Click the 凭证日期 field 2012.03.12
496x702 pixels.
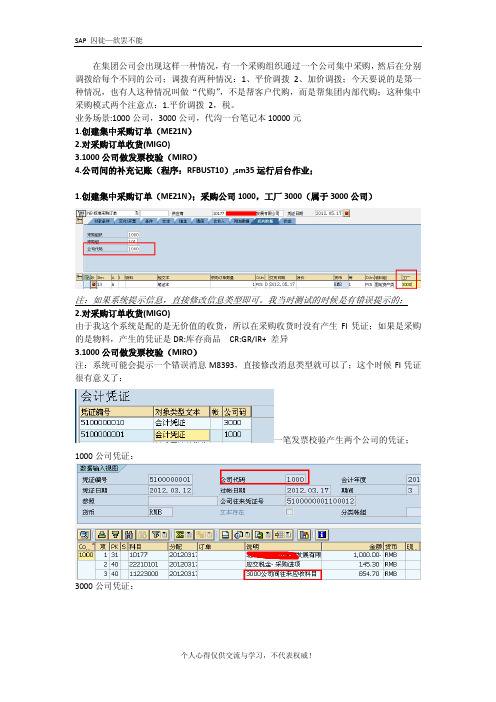pyautogui.click(x=170, y=490)
